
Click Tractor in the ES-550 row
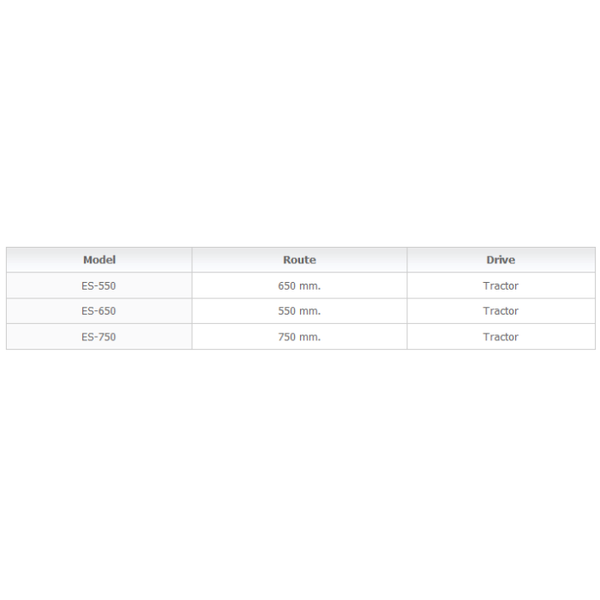click(x=501, y=286)
